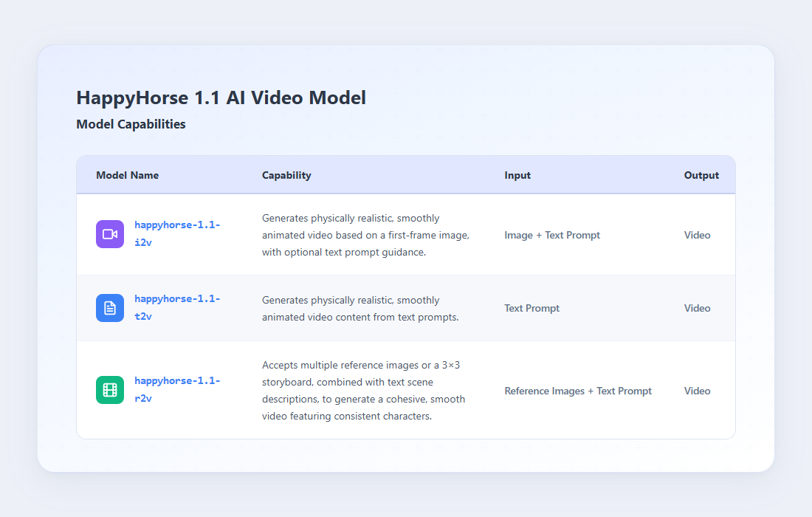Click the blue document icon for t2v
Image resolution: width=812 pixels, height=517 pixels.
pyautogui.click(x=110, y=308)
